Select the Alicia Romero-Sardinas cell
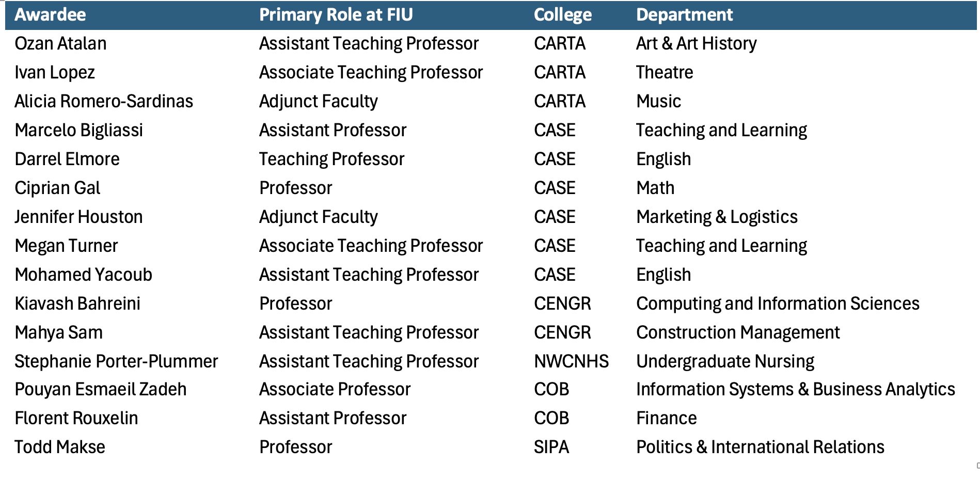 click(x=104, y=102)
